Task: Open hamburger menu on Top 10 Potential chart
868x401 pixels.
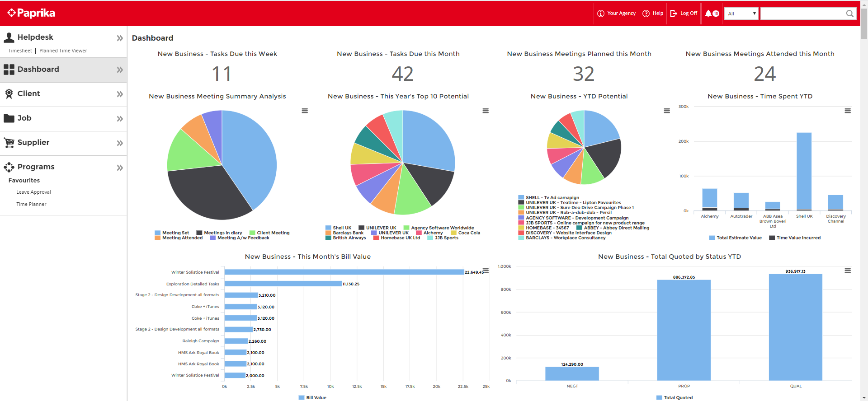Action: point(486,111)
